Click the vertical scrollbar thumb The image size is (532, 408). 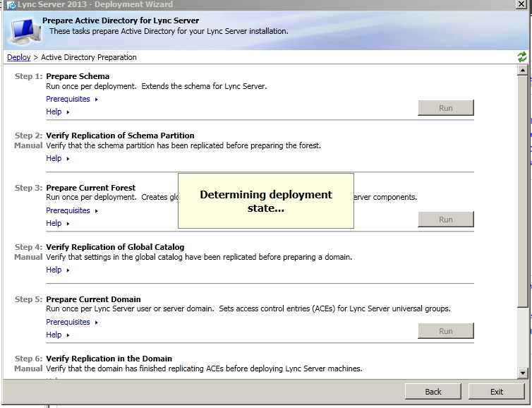tap(522, 191)
